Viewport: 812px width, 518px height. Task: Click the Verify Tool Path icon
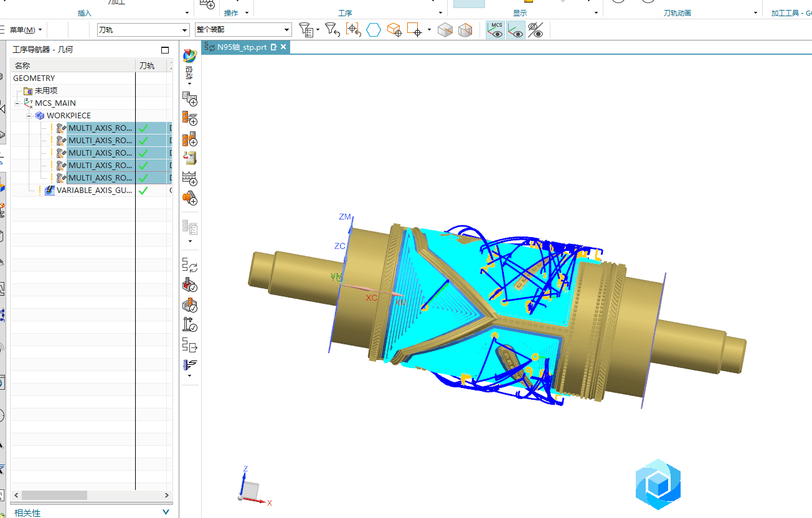pos(189,286)
